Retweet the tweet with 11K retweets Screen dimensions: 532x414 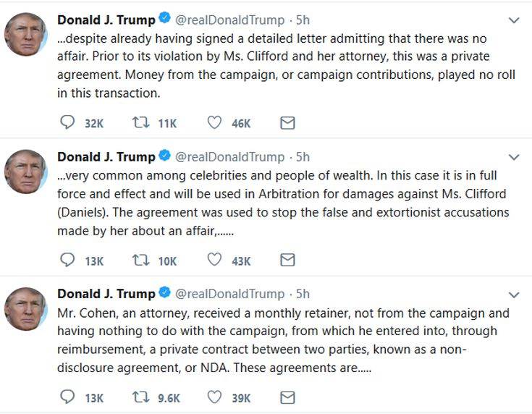140,123
